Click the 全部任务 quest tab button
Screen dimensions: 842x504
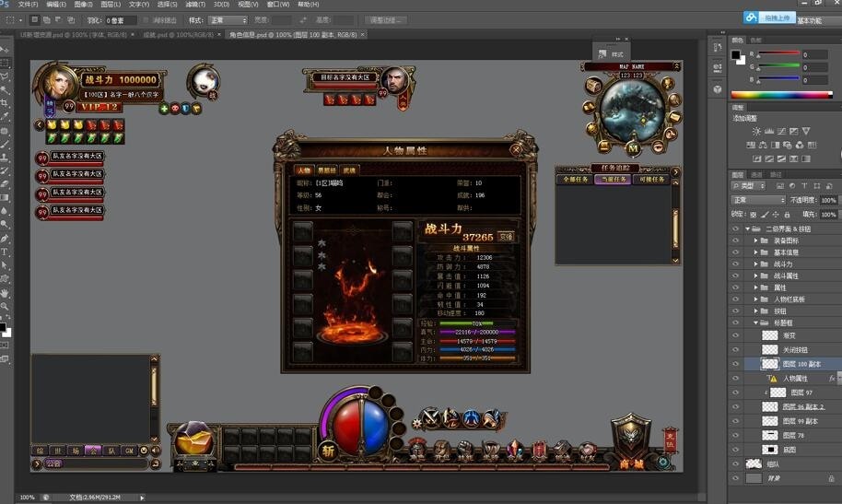(575, 180)
